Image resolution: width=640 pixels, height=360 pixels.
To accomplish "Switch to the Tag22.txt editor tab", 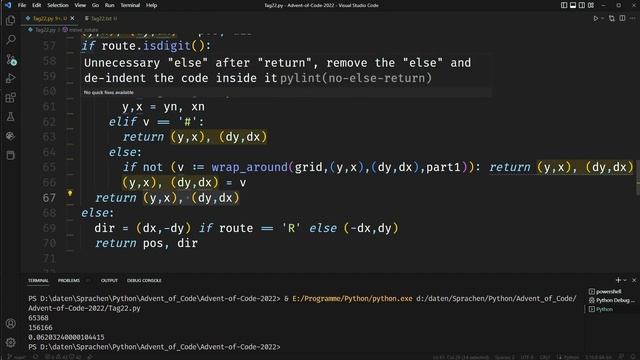I will 101,18.
